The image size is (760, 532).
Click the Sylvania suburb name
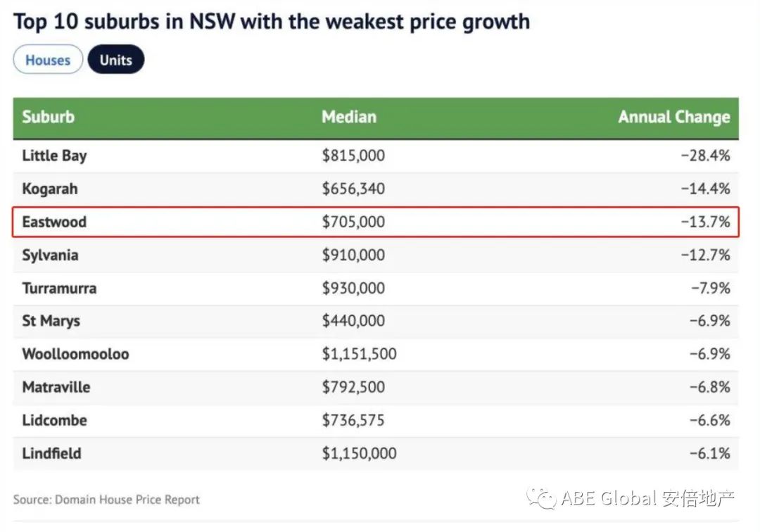tap(50, 255)
